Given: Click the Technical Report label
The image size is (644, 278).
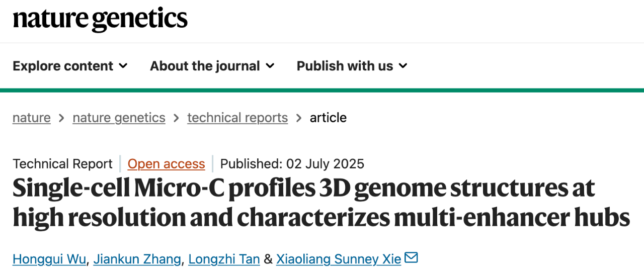Looking at the screenshot, I should click(x=62, y=164).
